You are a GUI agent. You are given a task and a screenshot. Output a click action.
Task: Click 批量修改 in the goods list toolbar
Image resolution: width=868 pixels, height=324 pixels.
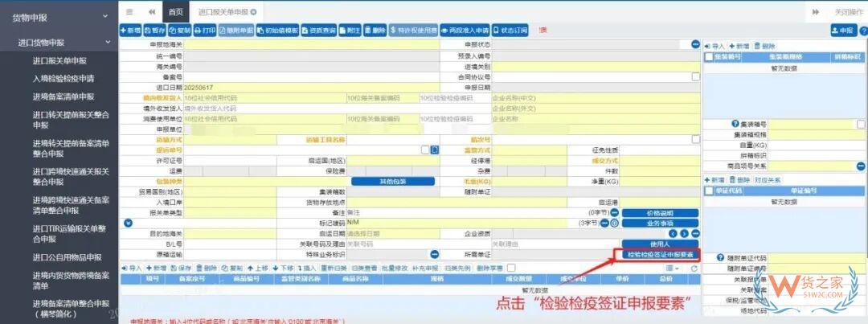coord(395,268)
